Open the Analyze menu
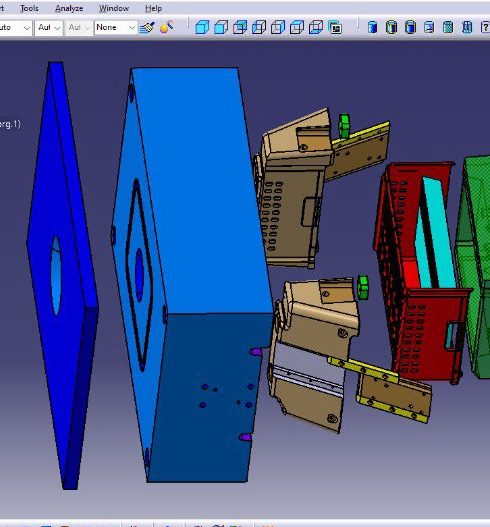The image size is (490, 527). tap(69, 8)
